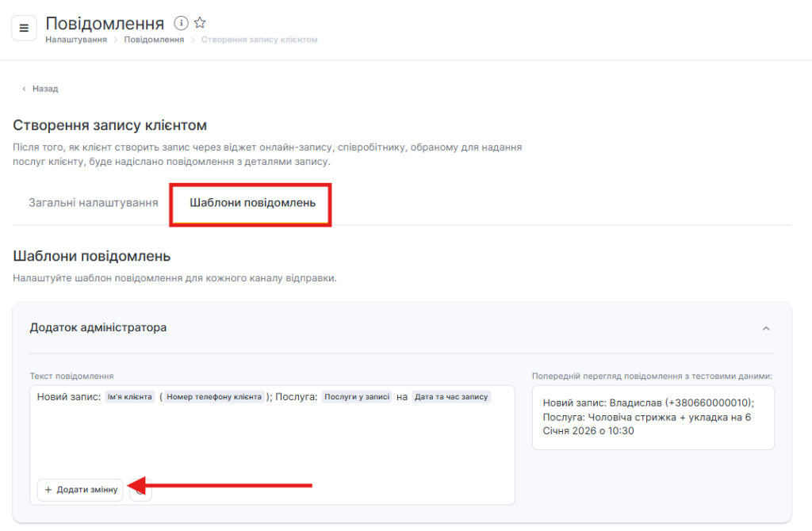Switch to Загальні налаштування tab
This screenshot has width=812, height=531.
(93, 203)
